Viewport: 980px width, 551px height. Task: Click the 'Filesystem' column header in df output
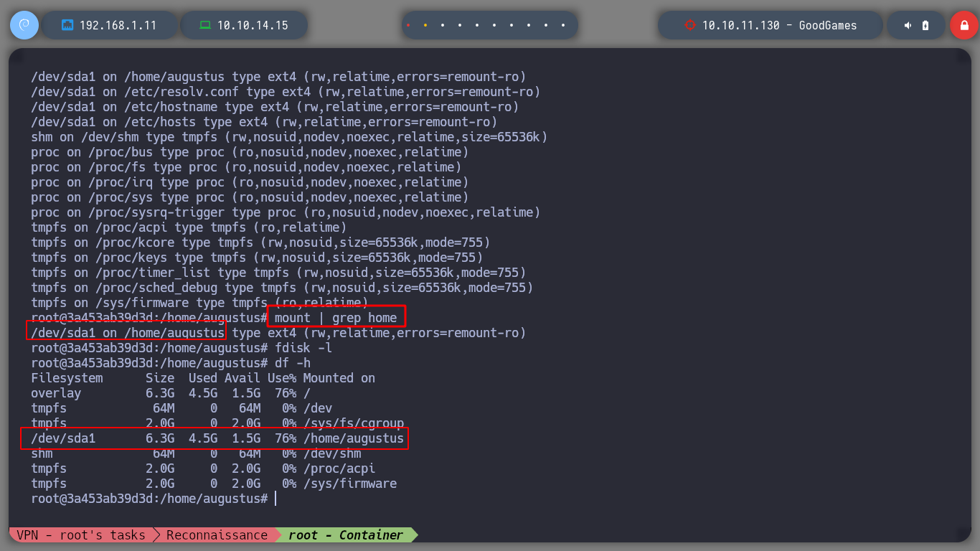pyautogui.click(x=67, y=378)
